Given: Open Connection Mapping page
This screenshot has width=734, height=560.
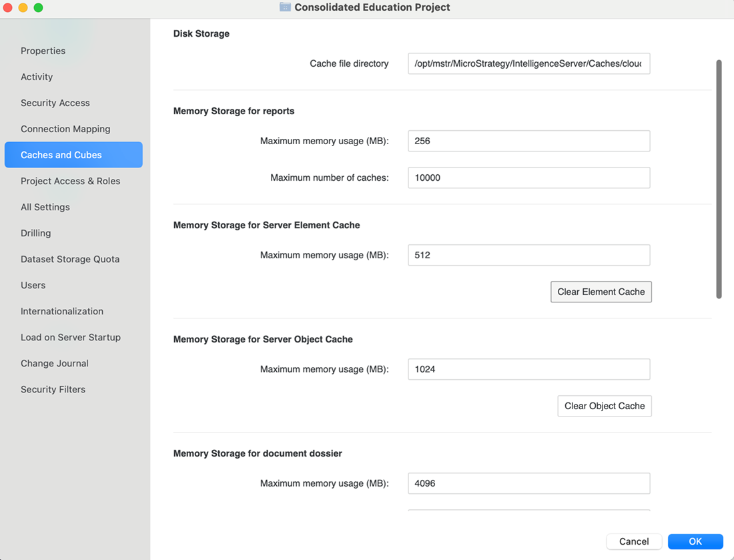Looking at the screenshot, I should 65,129.
